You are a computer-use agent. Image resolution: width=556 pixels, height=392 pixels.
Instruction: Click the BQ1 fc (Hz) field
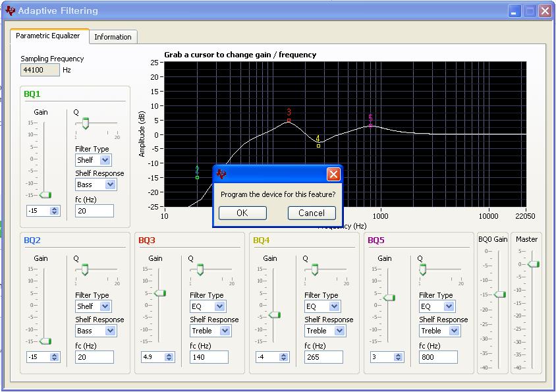pyautogui.click(x=94, y=211)
